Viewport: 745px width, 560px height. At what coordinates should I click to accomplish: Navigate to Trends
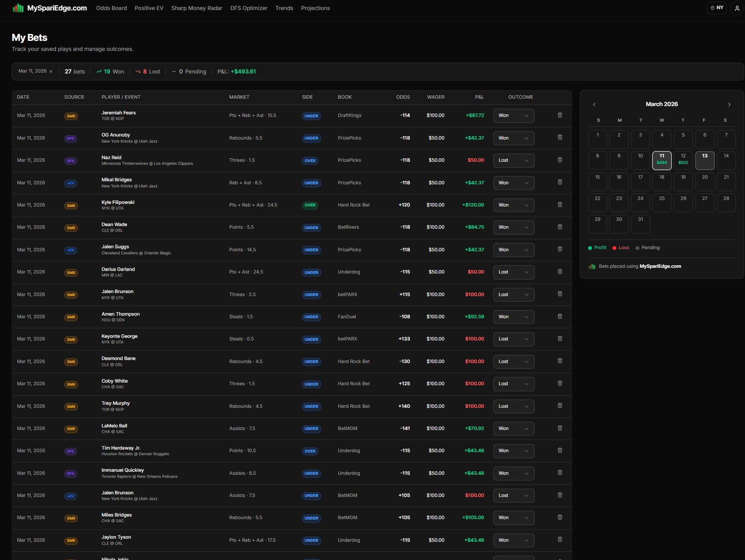coord(284,8)
